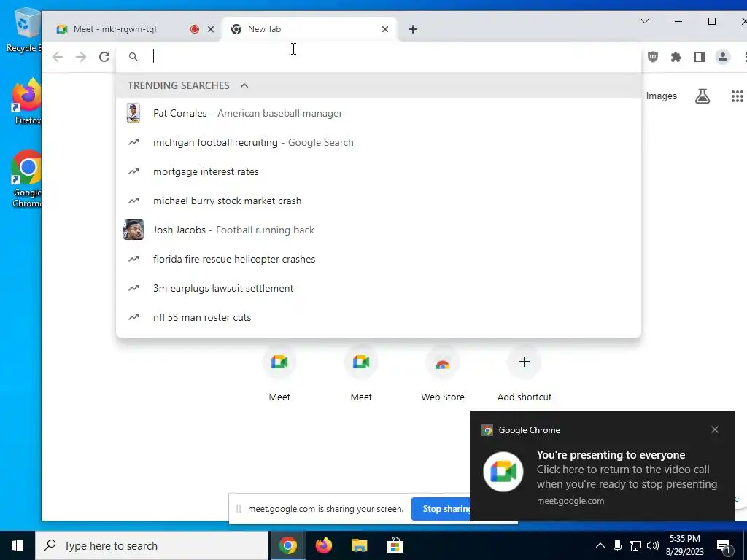The height and width of the screenshot is (560, 747).
Task: Open Search Labs beaker icon
Action: (x=703, y=96)
